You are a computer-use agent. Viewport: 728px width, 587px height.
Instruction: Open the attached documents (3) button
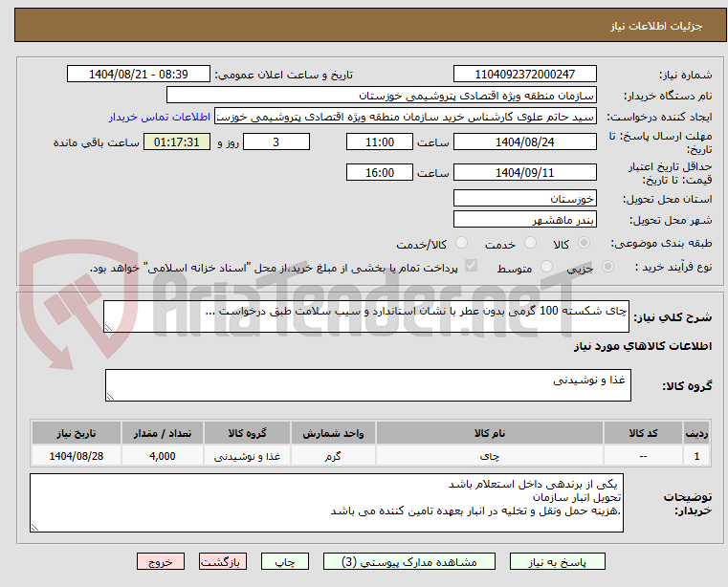pos(409,561)
